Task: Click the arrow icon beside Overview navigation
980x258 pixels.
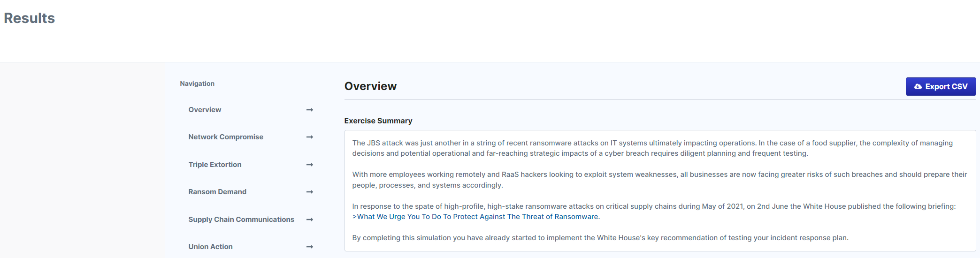Action: pyautogui.click(x=310, y=110)
